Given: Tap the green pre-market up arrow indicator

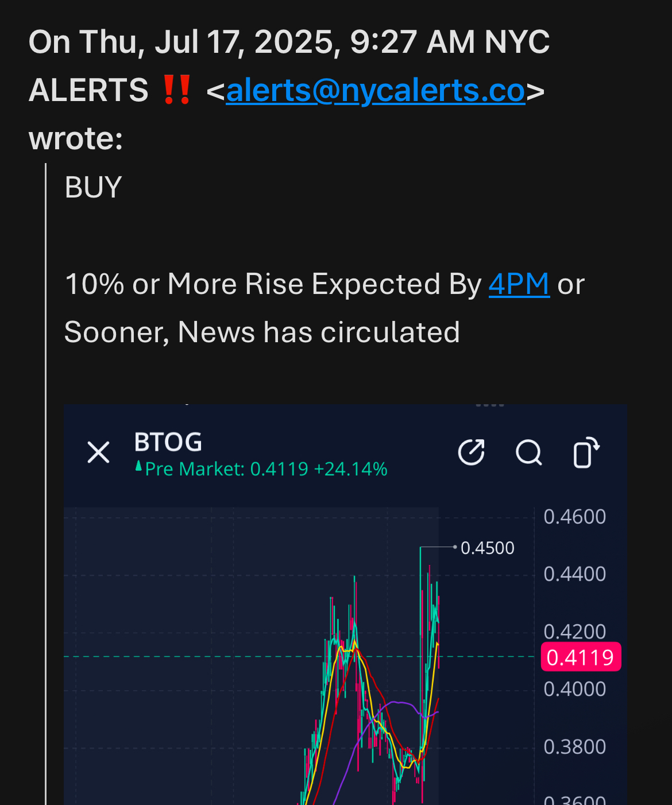Looking at the screenshot, I should click(138, 466).
